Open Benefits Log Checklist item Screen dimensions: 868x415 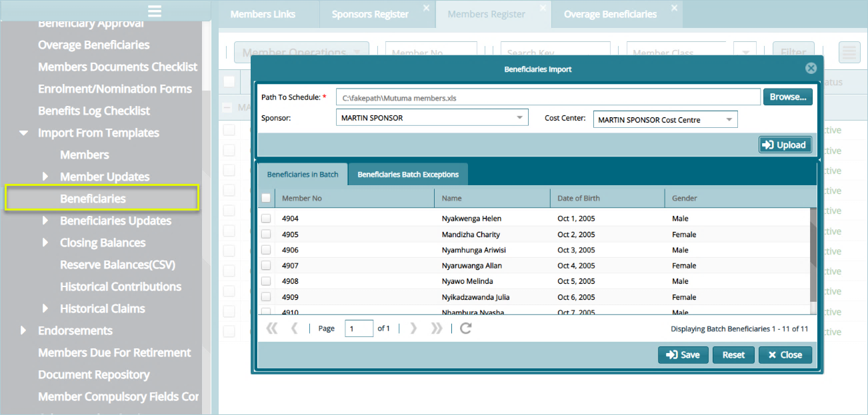pyautogui.click(x=94, y=111)
